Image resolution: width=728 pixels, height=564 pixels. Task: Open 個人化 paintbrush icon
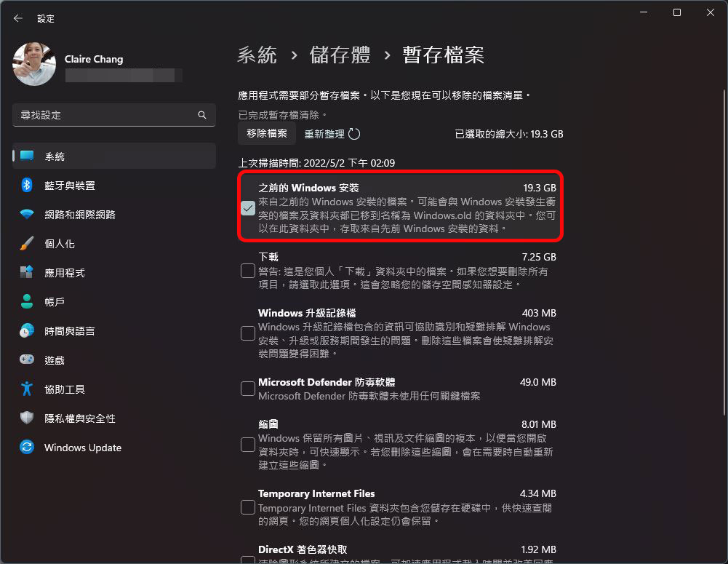(27, 244)
